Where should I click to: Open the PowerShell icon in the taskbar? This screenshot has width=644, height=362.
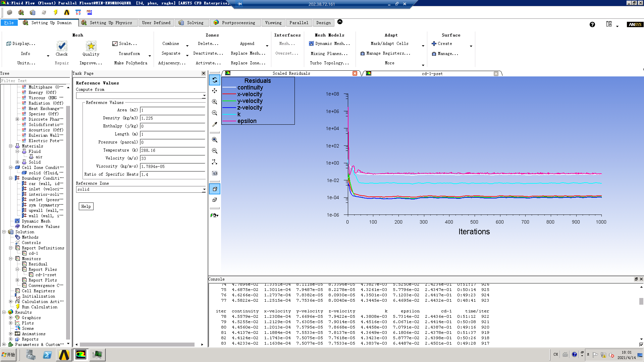coord(47,355)
